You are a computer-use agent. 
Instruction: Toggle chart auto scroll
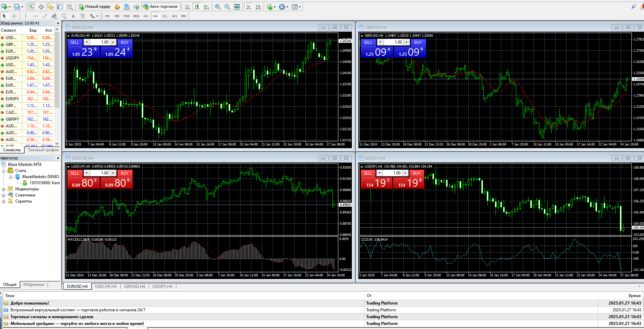point(248,6)
